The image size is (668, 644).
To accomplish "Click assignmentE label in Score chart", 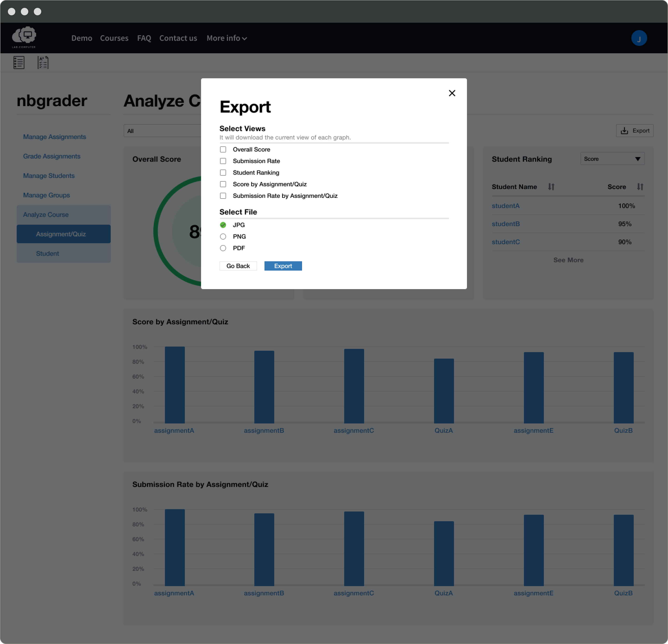I will pyautogui.click(x=533, y=431).
